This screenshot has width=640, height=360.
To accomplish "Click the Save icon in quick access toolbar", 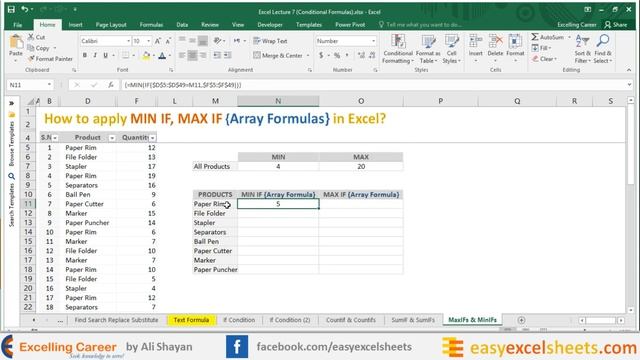I will tap(11, 9).
